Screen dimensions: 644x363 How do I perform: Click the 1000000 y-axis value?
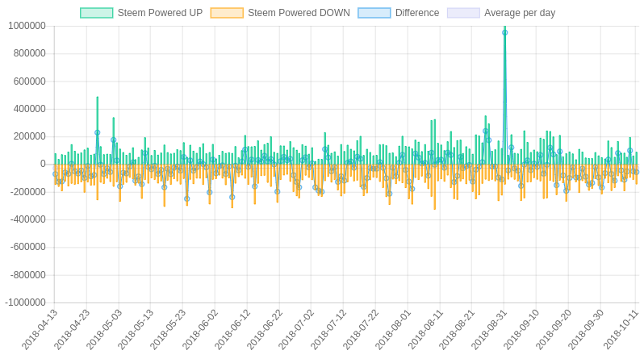[x=27, y=26]
